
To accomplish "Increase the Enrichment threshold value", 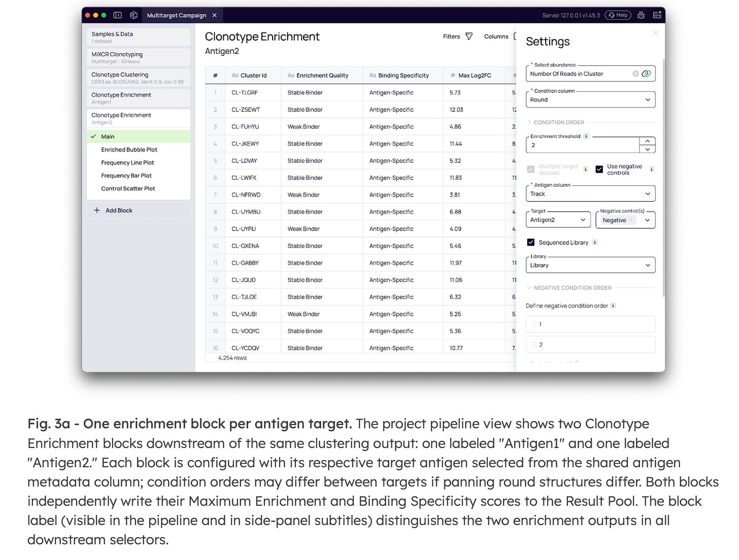I will coord(647,141).
